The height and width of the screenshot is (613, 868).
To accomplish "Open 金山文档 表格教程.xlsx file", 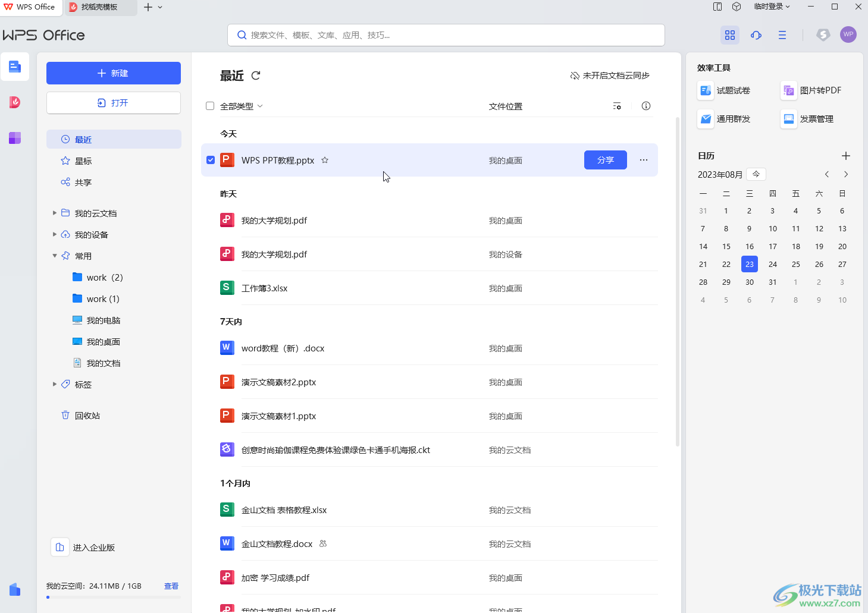I will (x=430, y=510).
